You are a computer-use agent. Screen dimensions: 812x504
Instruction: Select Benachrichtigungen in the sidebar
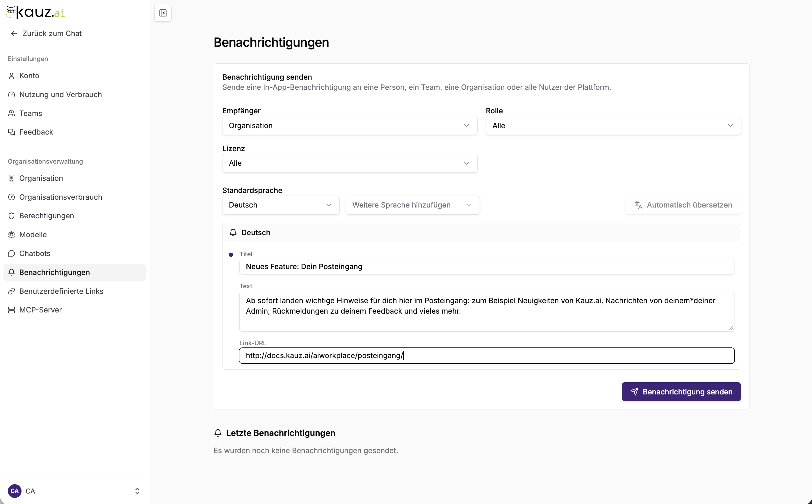click(74, 272)
